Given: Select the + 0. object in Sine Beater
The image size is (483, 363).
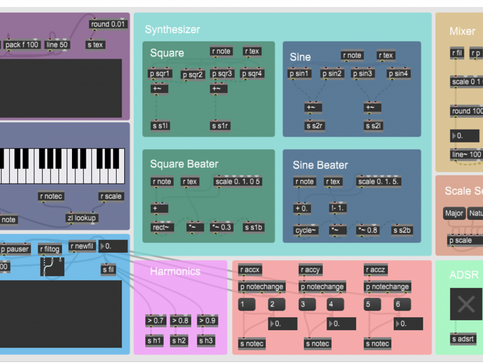Looking at the screenshot, I should 302,209.
